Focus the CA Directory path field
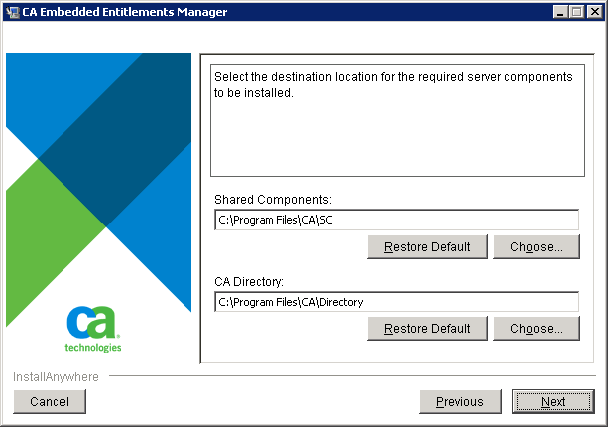 tap(396, 301)
